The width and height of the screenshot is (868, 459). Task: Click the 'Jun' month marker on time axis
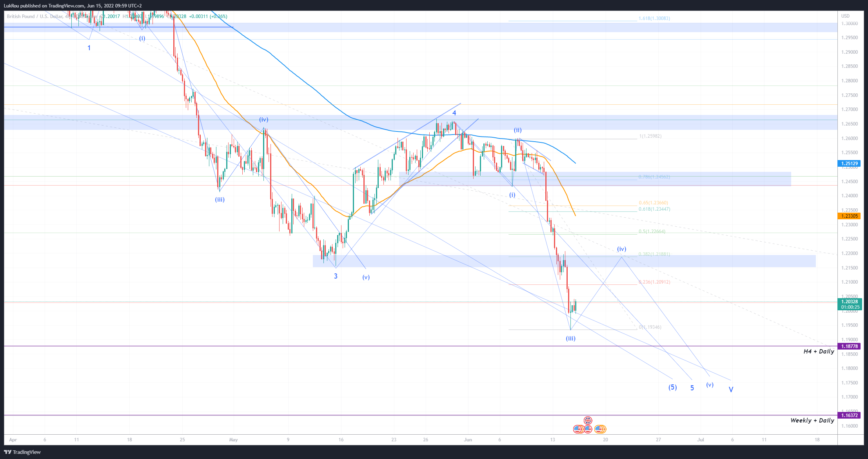[467, 440]
